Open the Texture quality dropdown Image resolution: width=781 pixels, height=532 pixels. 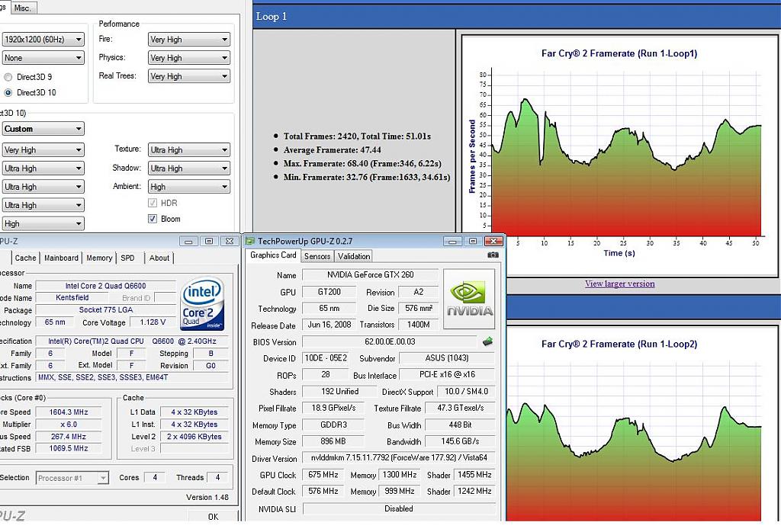coord(189,150)
